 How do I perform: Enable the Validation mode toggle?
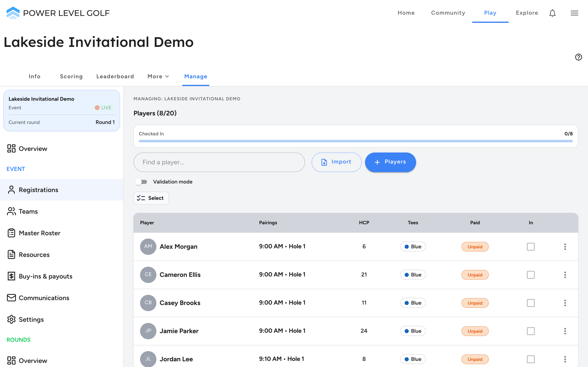141,182
